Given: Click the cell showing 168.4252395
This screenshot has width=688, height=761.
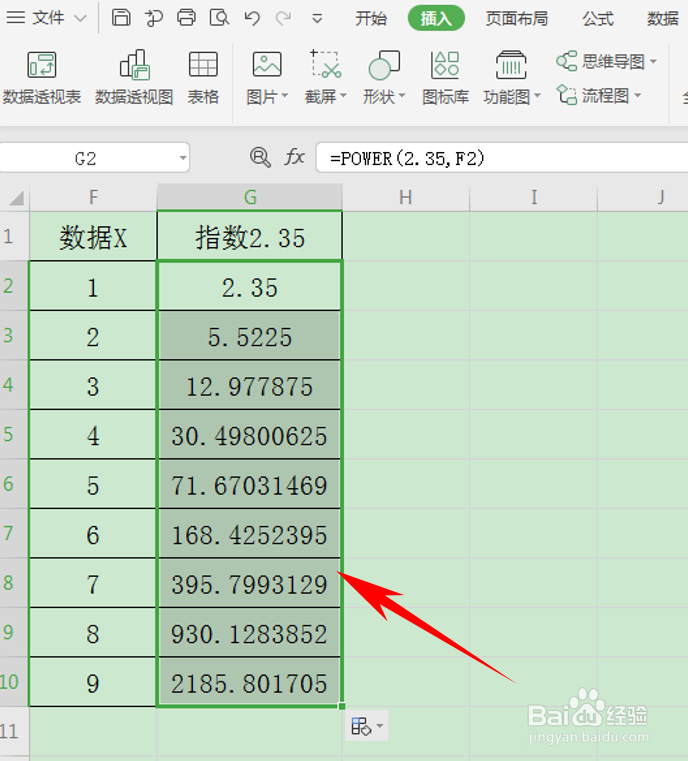Looking at the screenshot, I should [x=250, y=534].
